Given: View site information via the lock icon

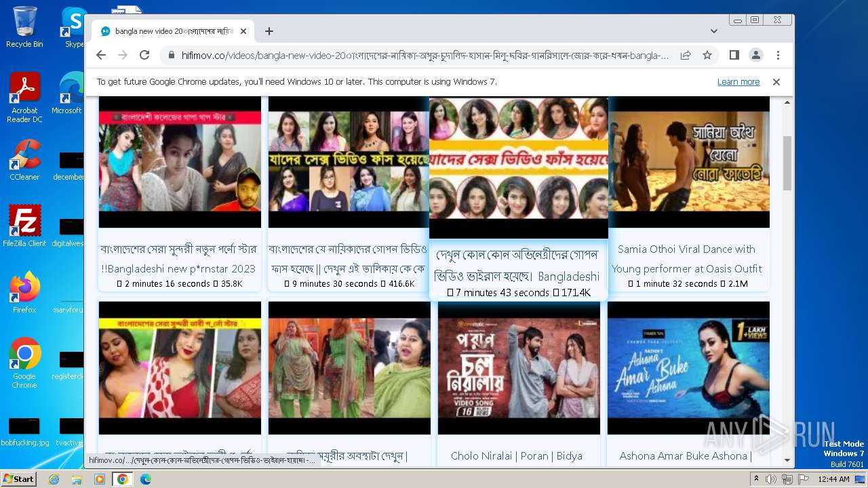Looking at the screenshot, I should 171,56.
